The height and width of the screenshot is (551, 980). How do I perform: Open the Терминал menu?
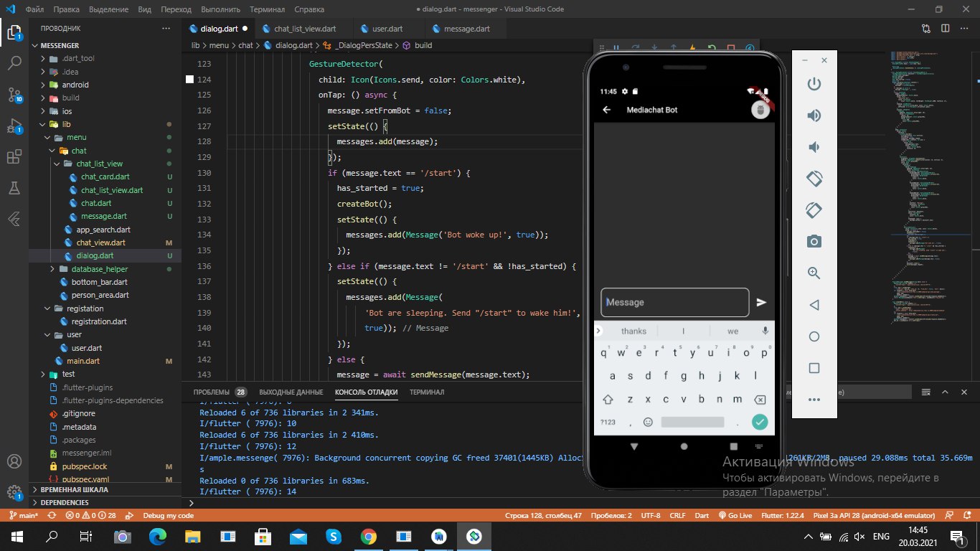pyautogui.click(x=267, y=9)
